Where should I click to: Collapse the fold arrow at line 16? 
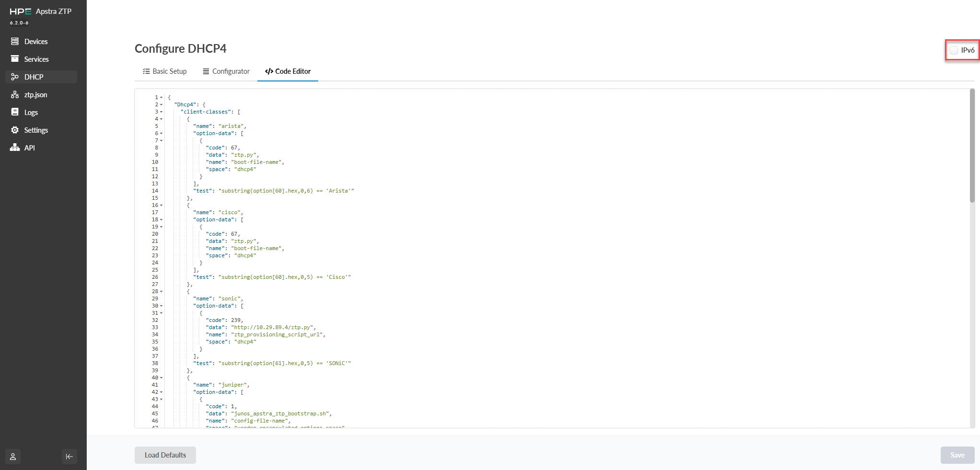(161, 205)
